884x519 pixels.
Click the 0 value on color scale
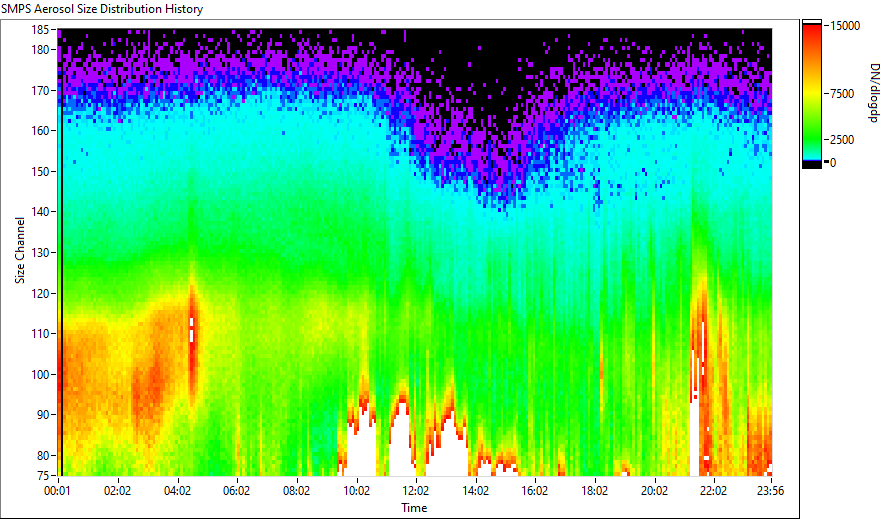tap(833, 163)
